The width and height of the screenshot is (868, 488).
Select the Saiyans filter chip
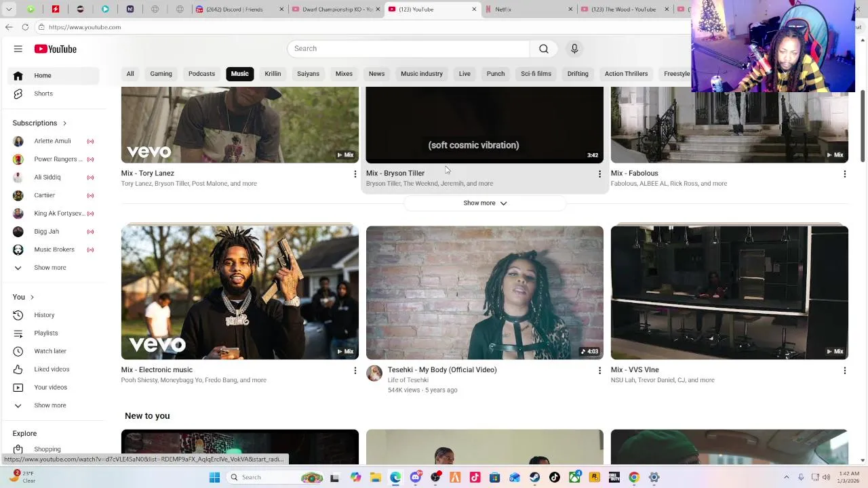click(308, 74)
